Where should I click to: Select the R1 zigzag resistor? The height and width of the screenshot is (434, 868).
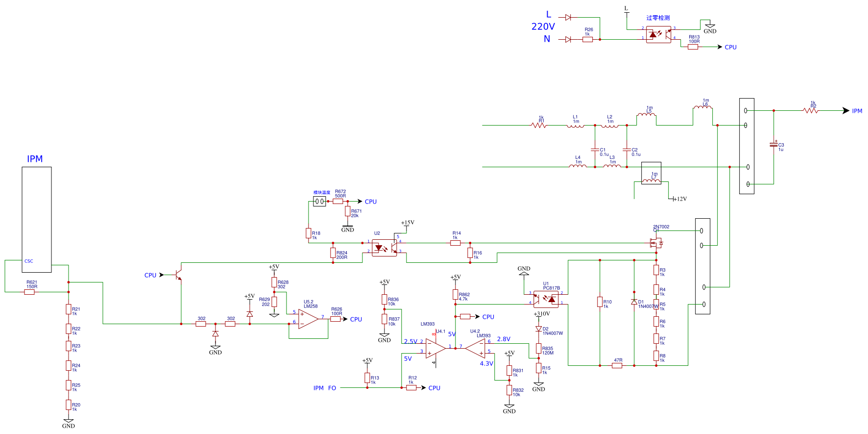(539, 126)
